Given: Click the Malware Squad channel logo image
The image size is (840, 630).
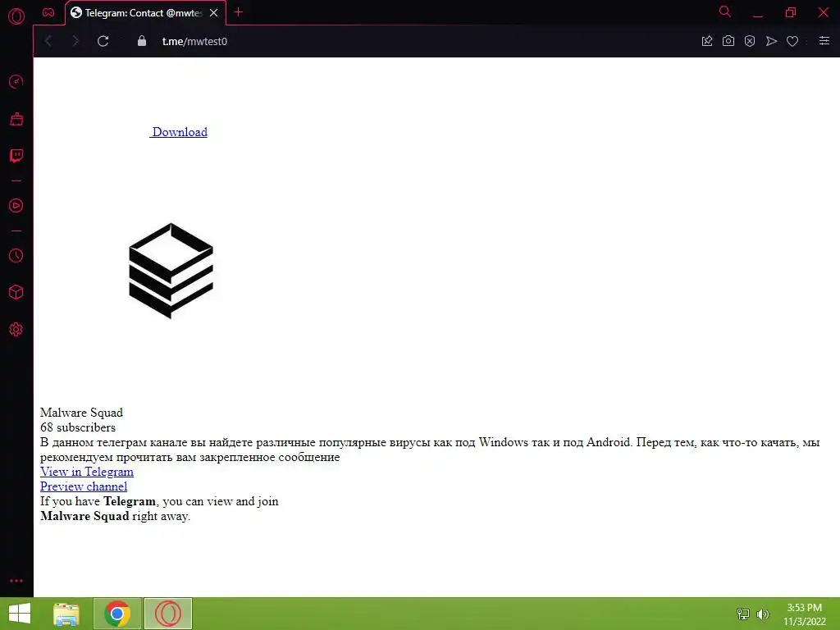Looking at the screenshot, I should click(x=171, y=271).
